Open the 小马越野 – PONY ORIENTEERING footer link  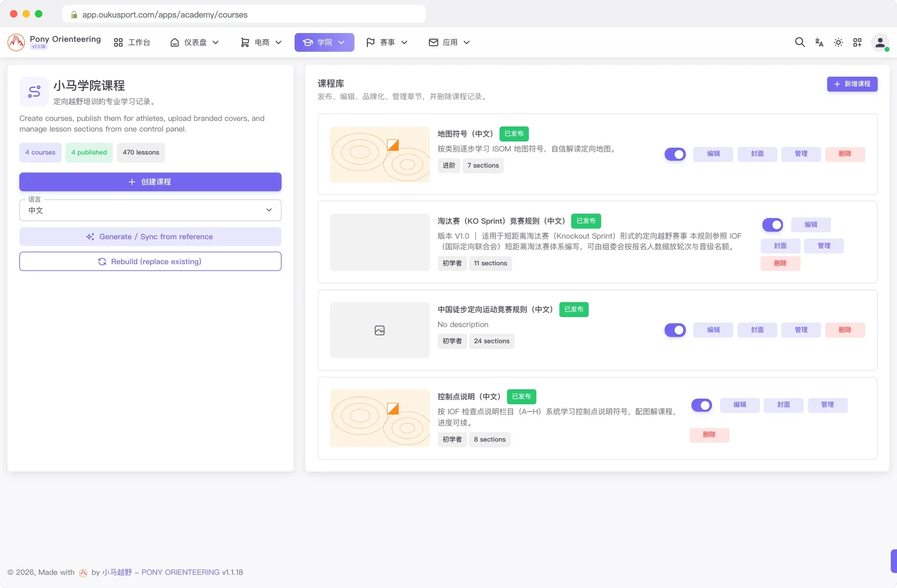coord(161,573)
